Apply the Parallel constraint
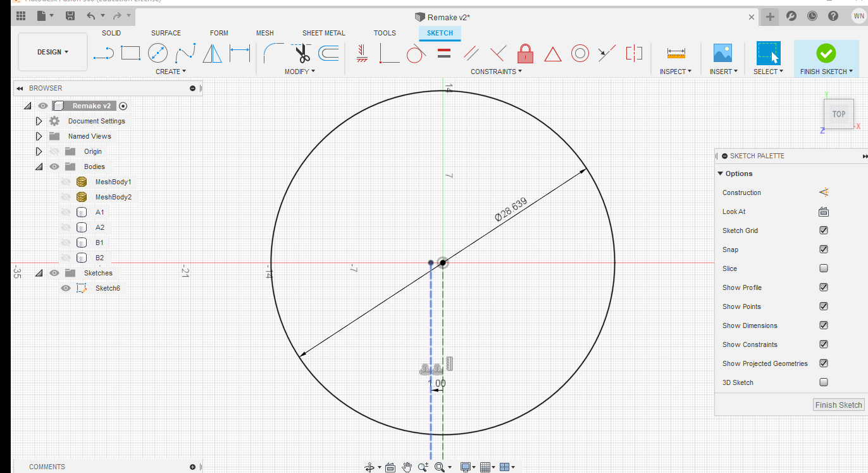This screenshot has height=473, width=868. point(471,53)
